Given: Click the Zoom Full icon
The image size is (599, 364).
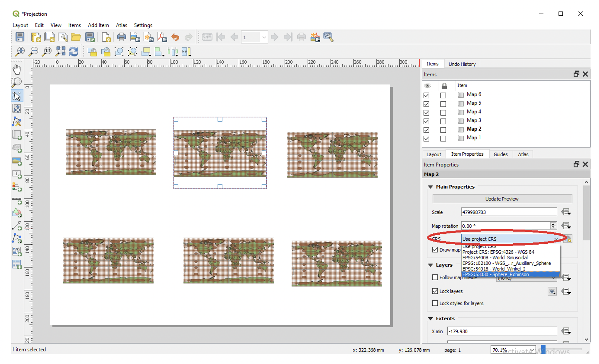Looking at the screenshot, I should tap(60, 51).
